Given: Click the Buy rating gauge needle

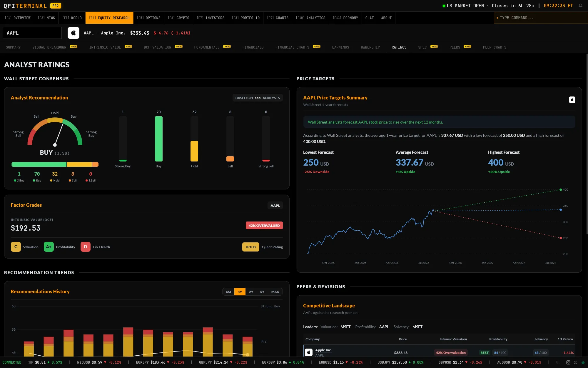Looking at the screenshot, I should pyautogui.click(x=59, y=134).
